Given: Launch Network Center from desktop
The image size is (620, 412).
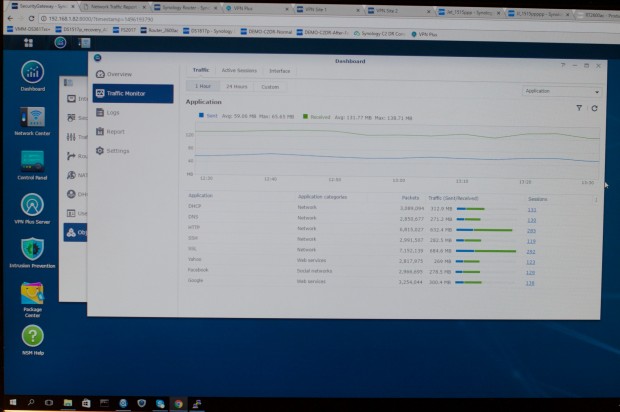Looking at the screenshot, I should coord(32,118).
